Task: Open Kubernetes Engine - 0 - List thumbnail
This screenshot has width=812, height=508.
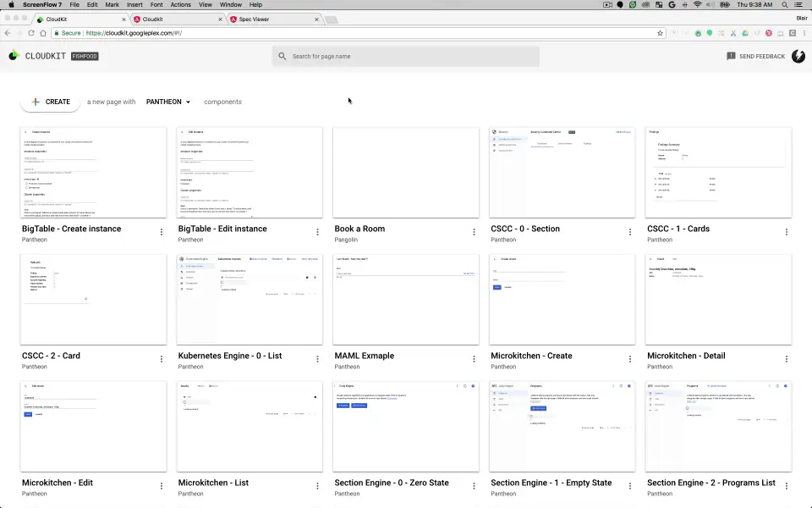Action: pyautogui.click(x=250, y=300)
